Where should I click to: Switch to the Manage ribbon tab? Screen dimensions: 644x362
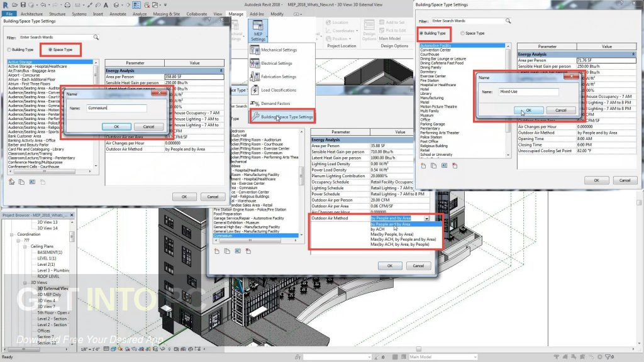(x=236, y=14)
